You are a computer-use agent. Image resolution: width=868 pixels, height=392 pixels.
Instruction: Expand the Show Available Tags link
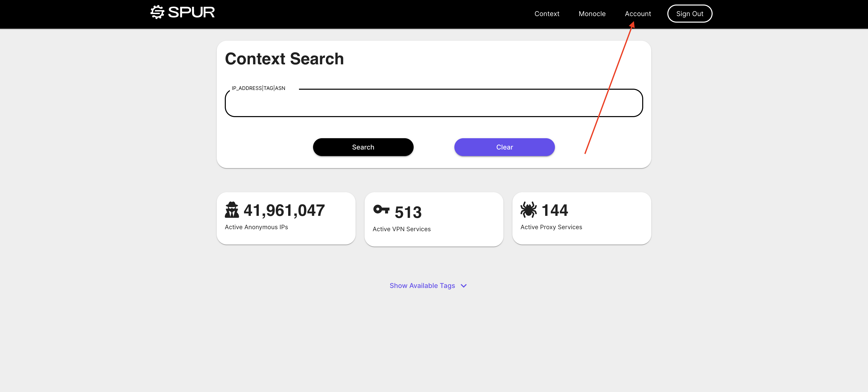coord(422,285)
